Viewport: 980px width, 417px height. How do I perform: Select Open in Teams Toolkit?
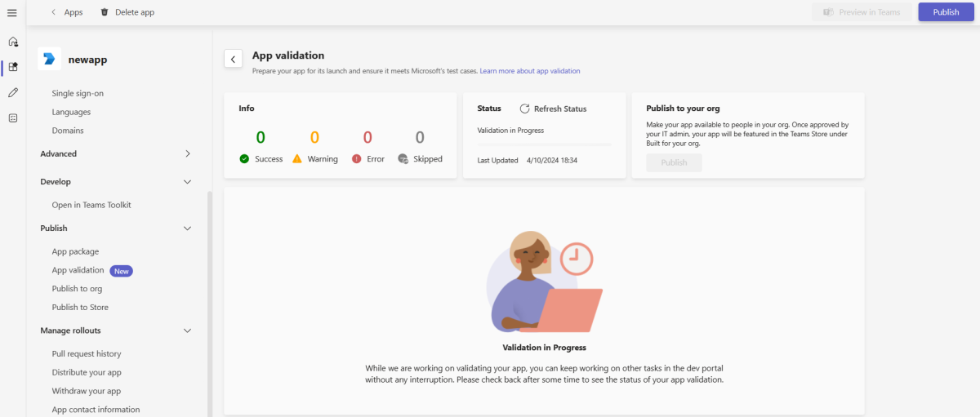click(91, 205)
